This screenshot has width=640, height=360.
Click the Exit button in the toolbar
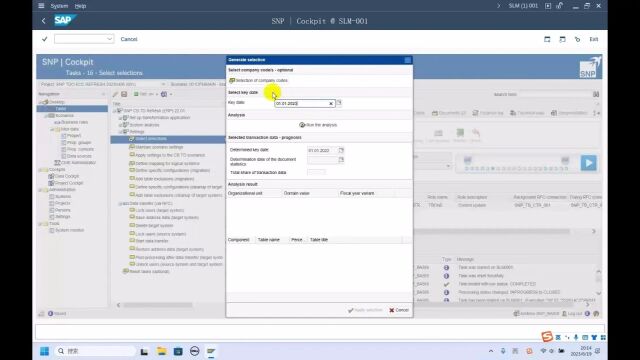(593, 39)
